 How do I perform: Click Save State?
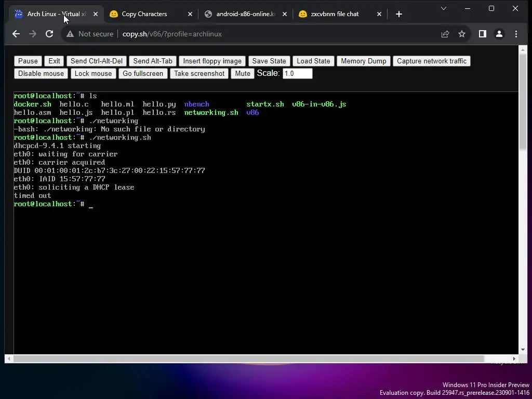coord(269,61)
